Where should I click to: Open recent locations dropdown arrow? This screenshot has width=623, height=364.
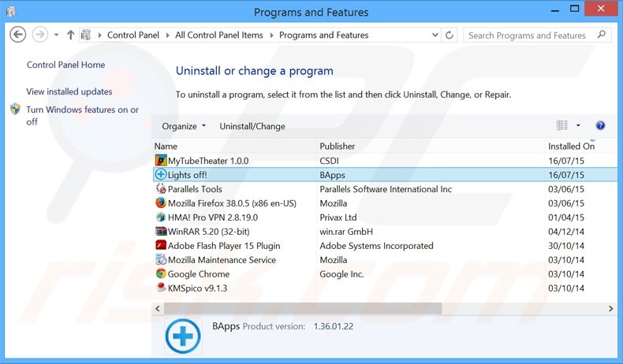point(57,35)
